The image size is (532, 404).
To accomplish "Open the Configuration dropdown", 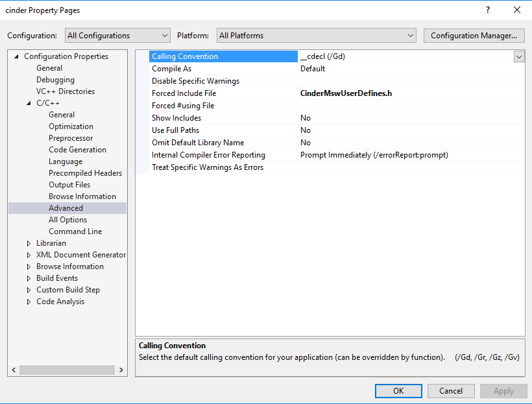I will pyautogui.click(x=117, y=36).
